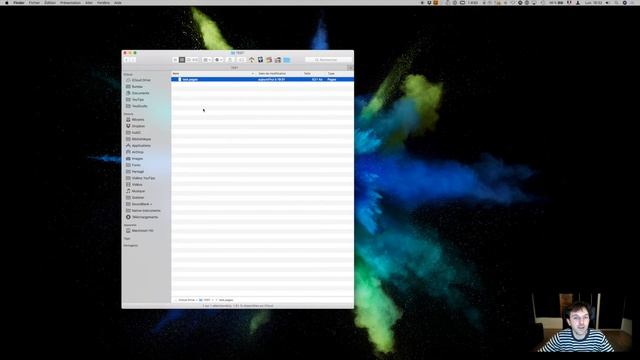640x360 pixels.
Task: Open the gear Action menu dropdown
Action: [x=218, y=60]
